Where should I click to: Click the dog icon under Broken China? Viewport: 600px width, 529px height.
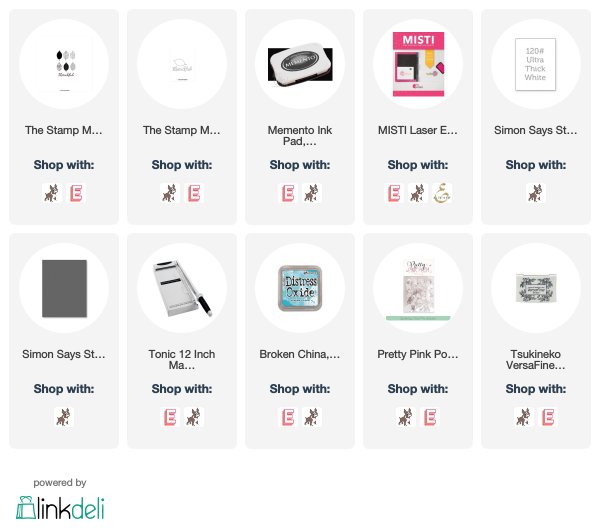311,417
